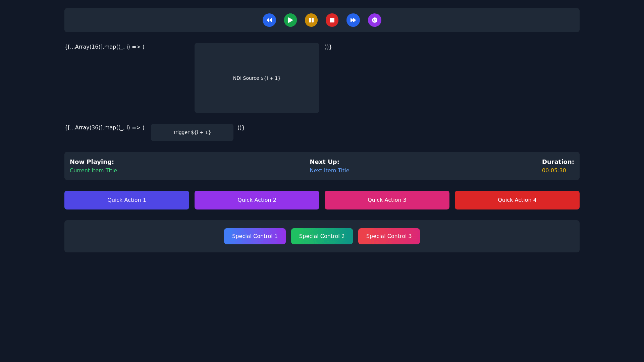Click the Now Playing label
The height and width of the screenshot is (362, 644).
(92, 162)
